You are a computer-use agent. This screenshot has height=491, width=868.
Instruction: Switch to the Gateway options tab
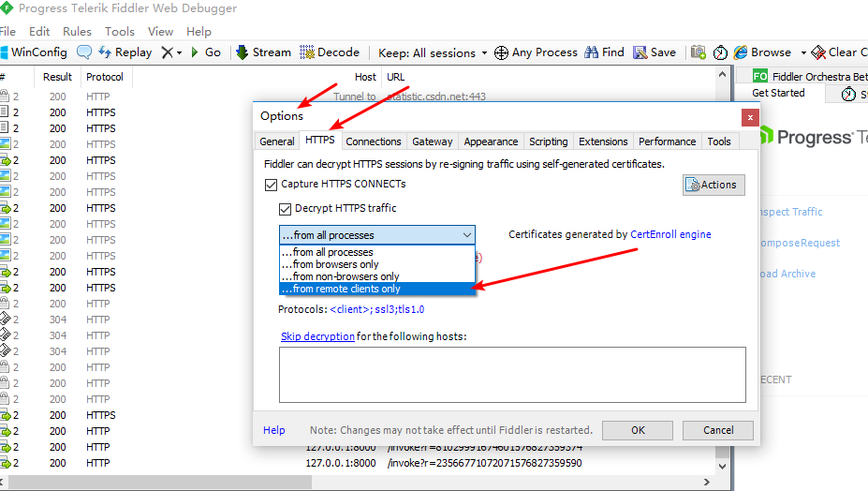433,141
